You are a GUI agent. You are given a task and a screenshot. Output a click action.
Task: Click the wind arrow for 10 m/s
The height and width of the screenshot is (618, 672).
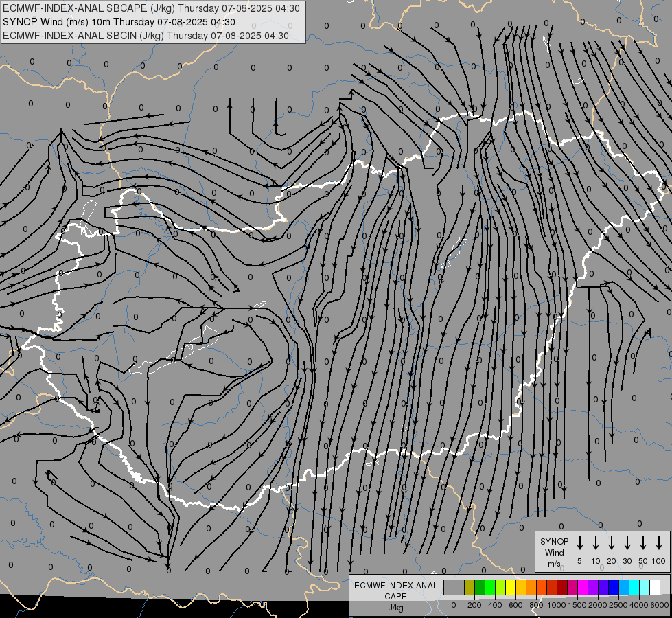(x=595, y=543)
